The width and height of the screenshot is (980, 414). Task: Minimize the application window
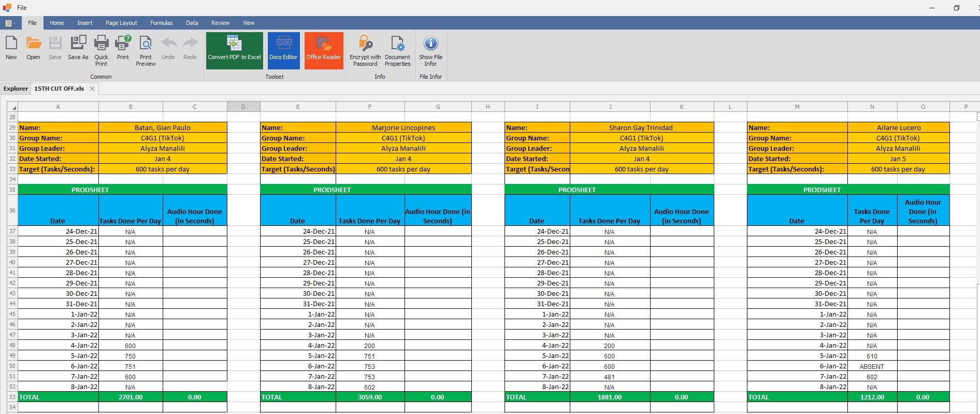point(932,8)
